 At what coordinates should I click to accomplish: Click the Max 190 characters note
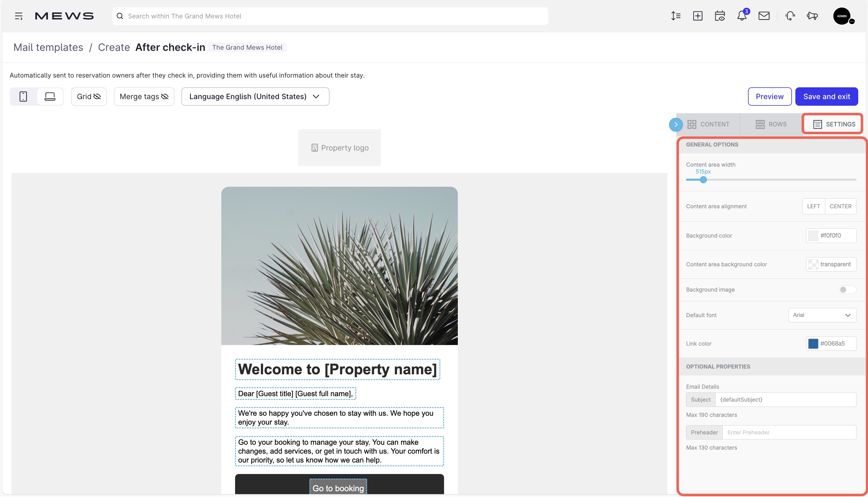click(712, 415)
